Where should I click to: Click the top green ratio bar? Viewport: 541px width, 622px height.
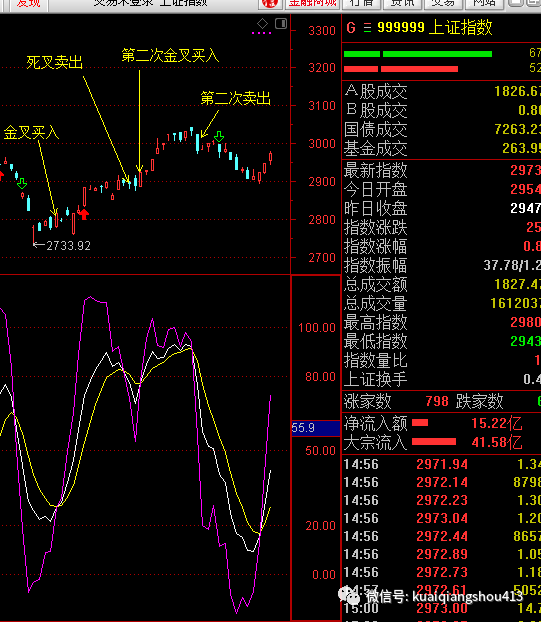pos(418,54)
